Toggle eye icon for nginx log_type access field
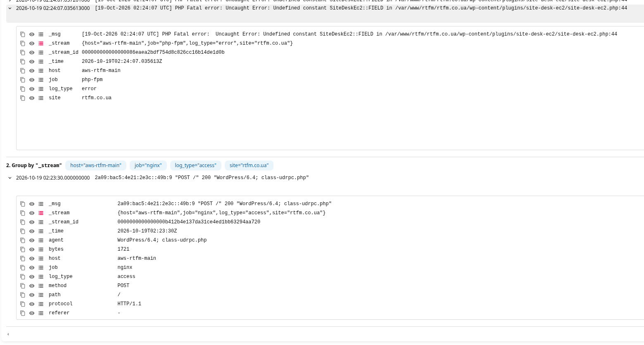The image size is (644, 345). (x=32, y=277)
